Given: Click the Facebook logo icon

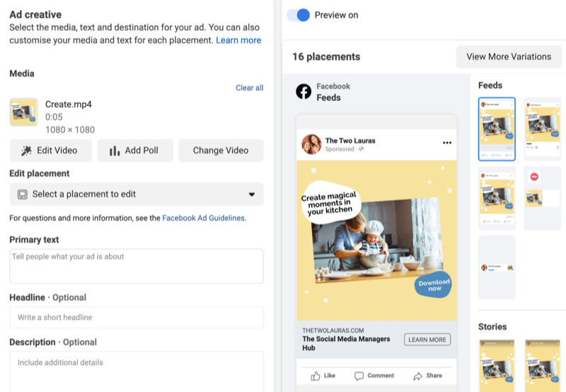Looking at the screenshot, I should 304,92.
